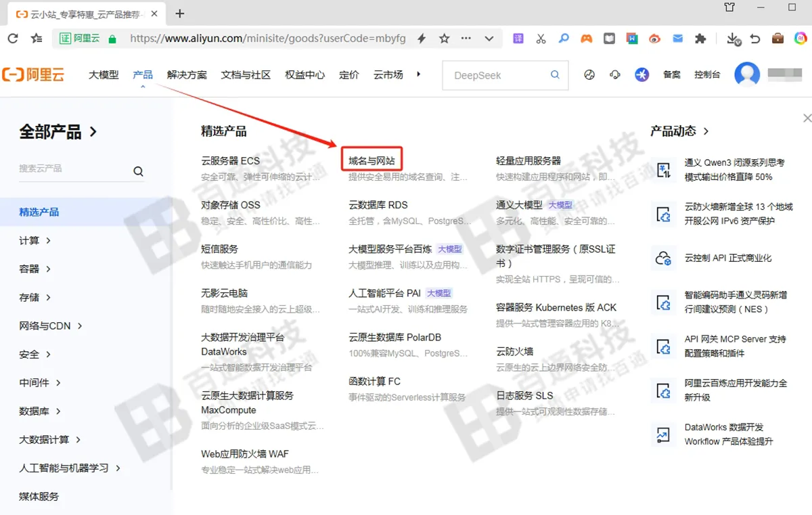Click icon beside 云控制 API 正式商业化 news

(662, 258)
